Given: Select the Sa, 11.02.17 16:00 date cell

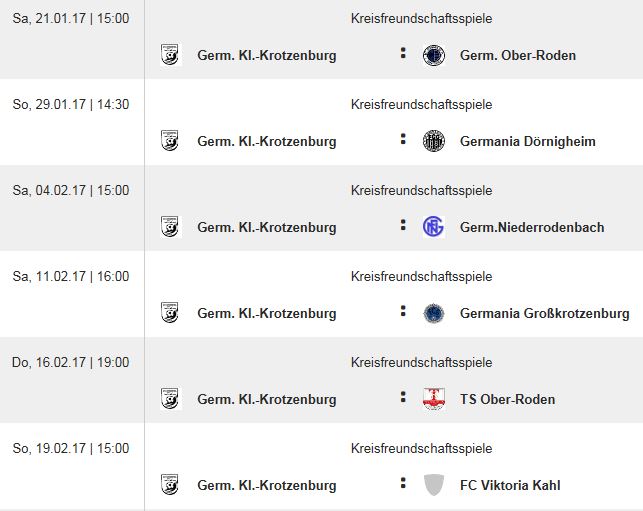Looking at the screenshot, I should pos(71,276).
